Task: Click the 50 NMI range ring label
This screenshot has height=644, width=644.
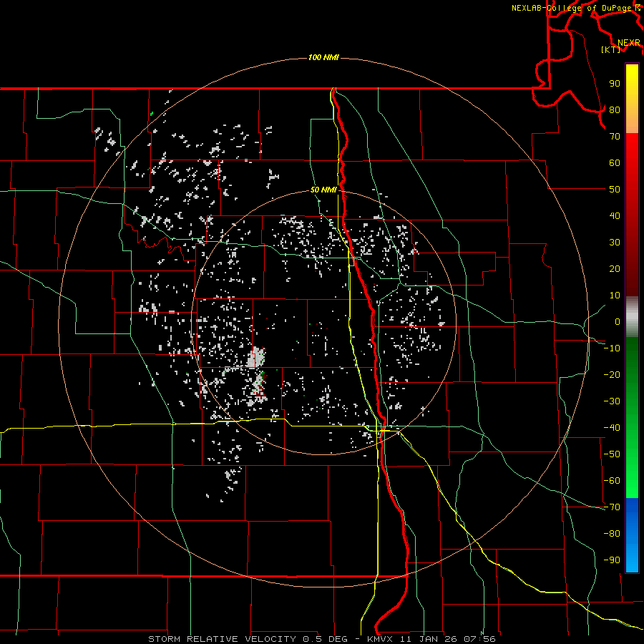Action: pos(323,190)
